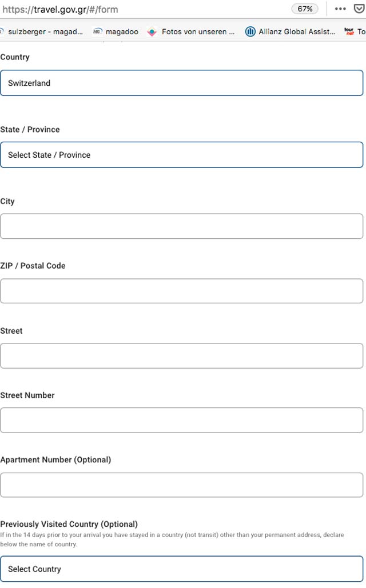
Task: Click the magadoo bookmark favicon
Action: [x=98, y=31]
